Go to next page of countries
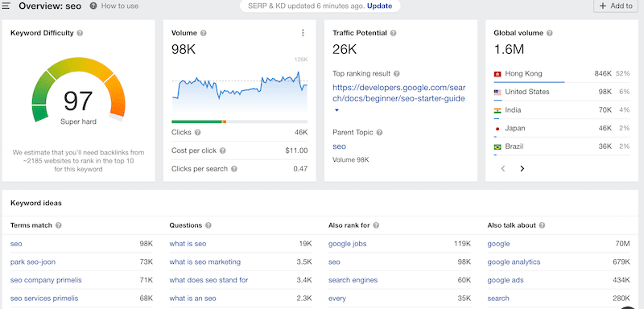 tap(522, 169)
